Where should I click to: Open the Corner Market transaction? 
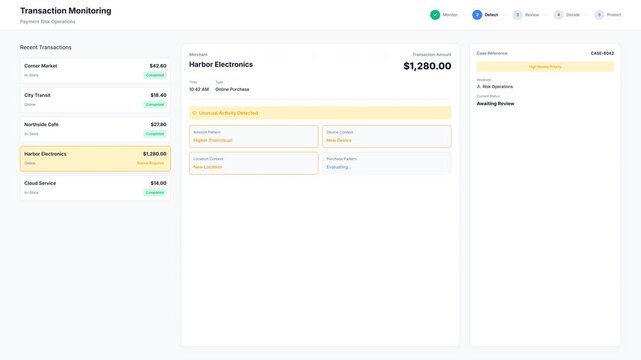coord(95,71)
